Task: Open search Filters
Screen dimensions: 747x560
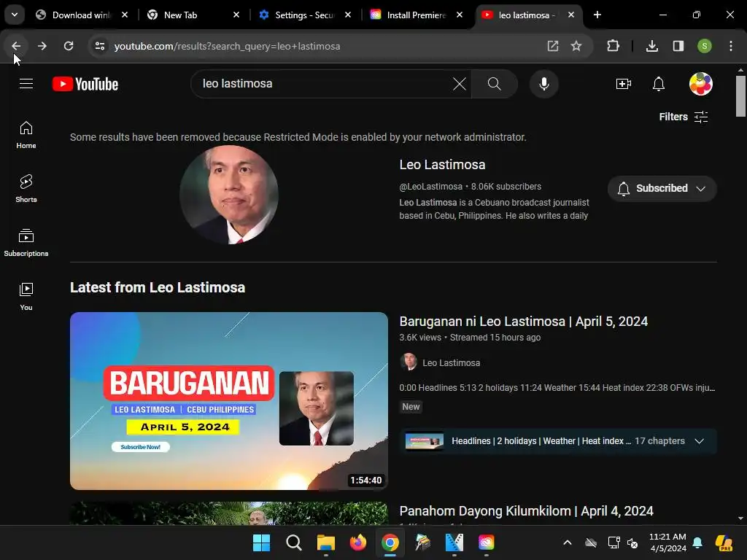Action: click(x=683, y=117)
